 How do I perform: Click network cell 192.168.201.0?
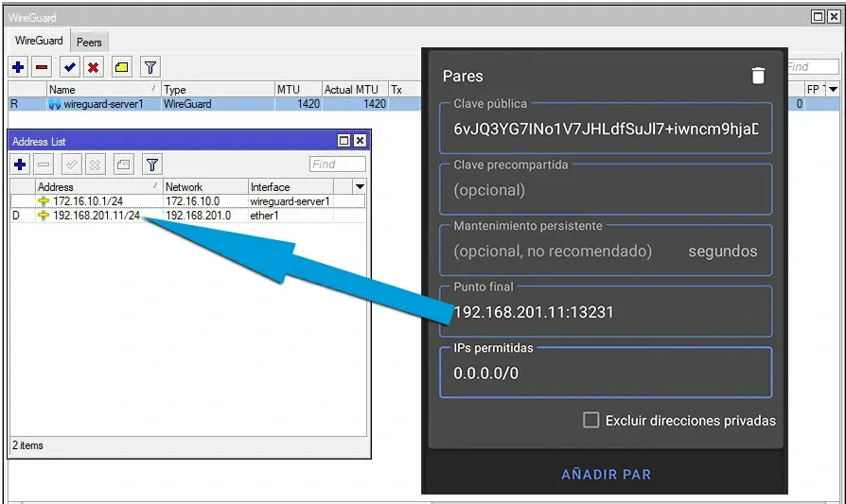point(198,216)
